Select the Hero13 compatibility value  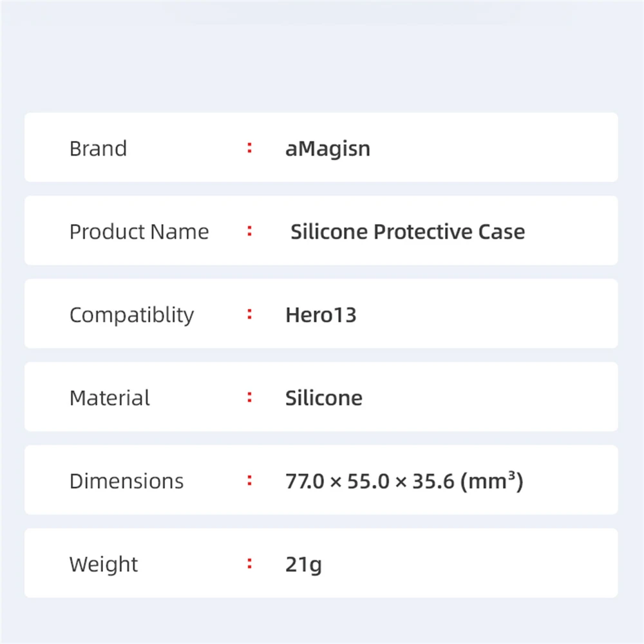[321, 315]
